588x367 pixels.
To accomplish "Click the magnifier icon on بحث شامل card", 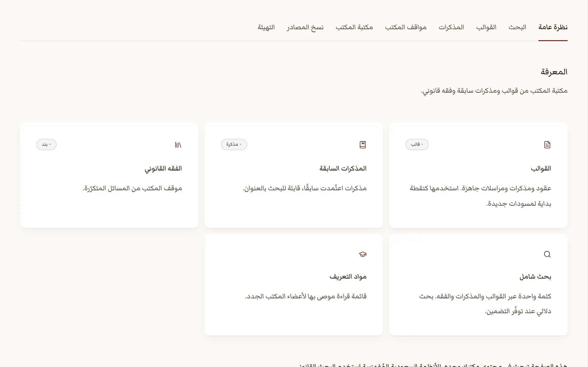I will (x=547, y=254).
